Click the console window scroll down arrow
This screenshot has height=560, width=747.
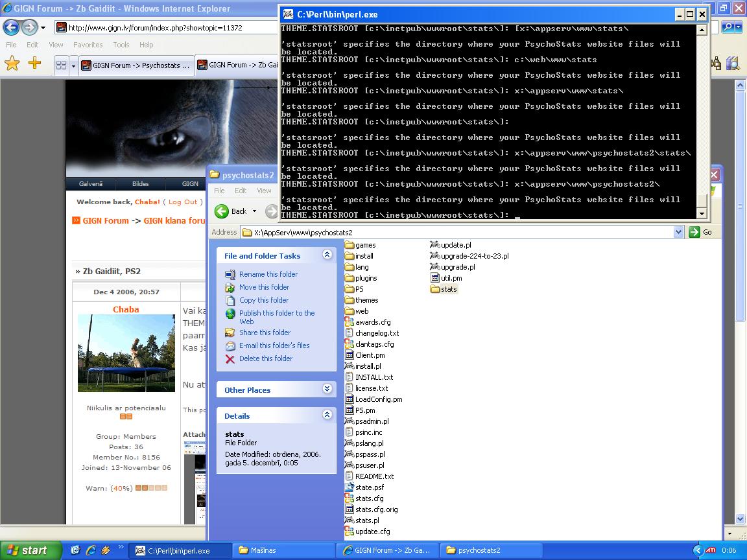tap(701, 213)
